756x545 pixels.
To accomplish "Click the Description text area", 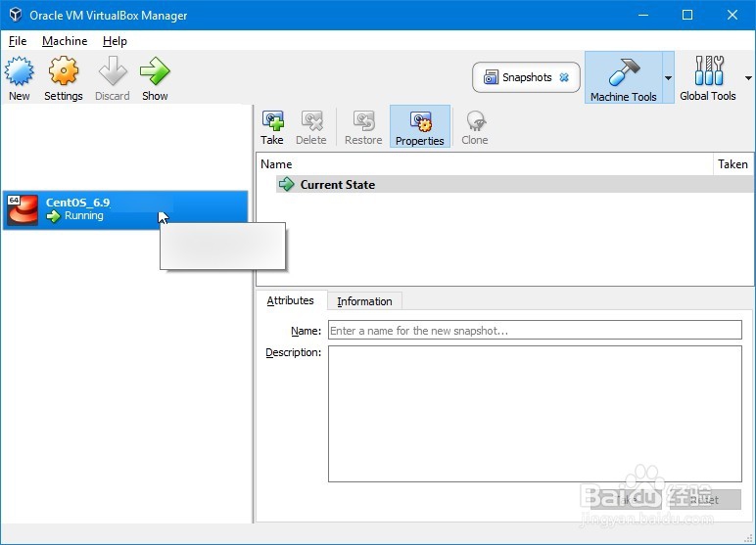I will point(535,414).
